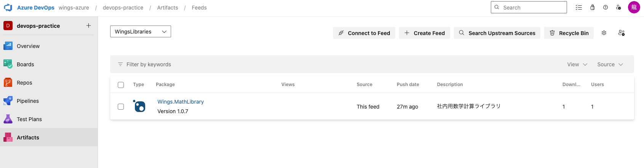Screen dimensions: 644x168
Task: Open the help question mark icon
Action: pos(606,8)
